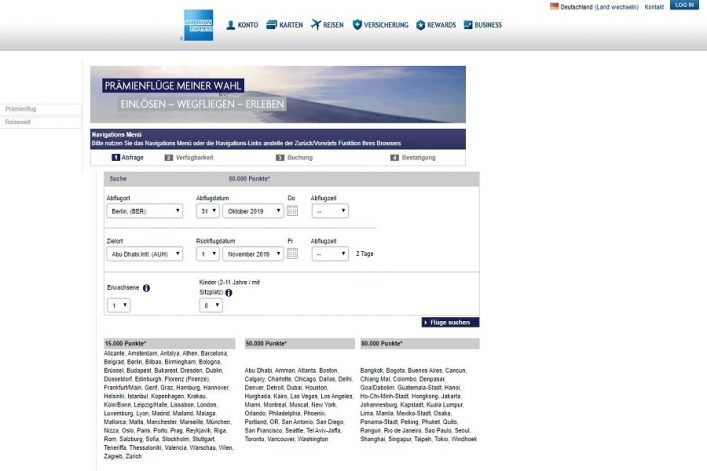Open the return Abflugzeit dropdown

click(330, 254)
